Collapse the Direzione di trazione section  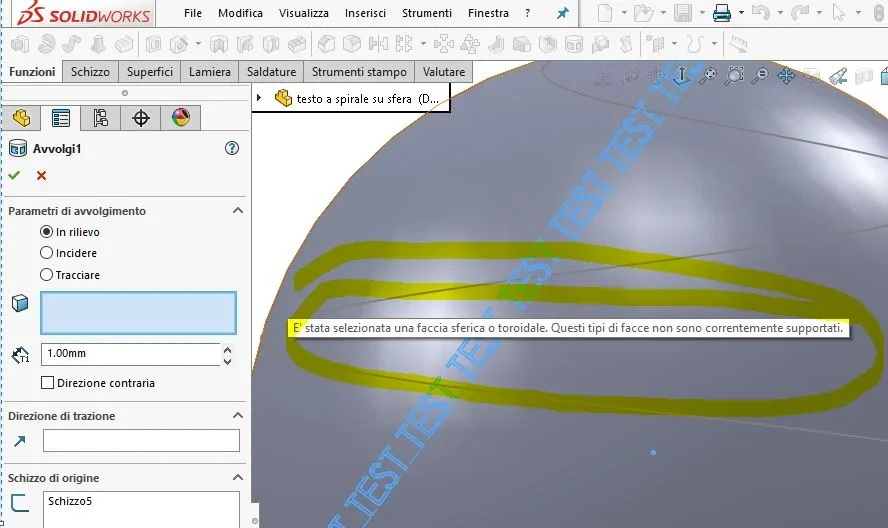238,416
